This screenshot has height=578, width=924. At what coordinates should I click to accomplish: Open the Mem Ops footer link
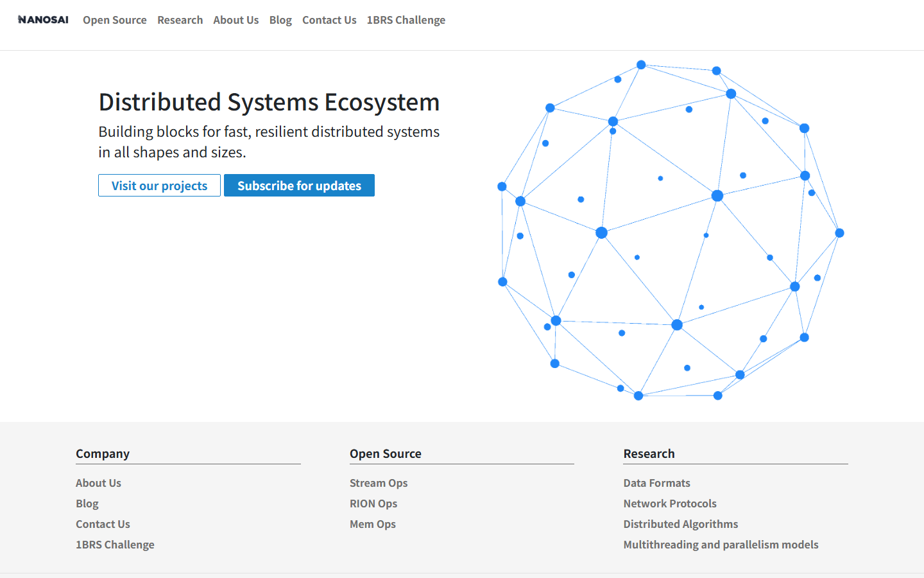pos(373,524)
